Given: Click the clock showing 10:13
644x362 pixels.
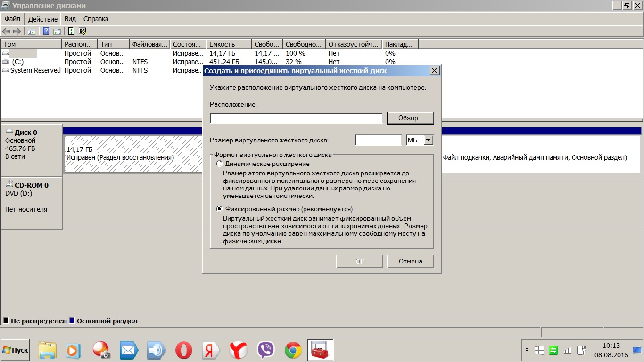Looking at the screenshot, I should point(611,346).
